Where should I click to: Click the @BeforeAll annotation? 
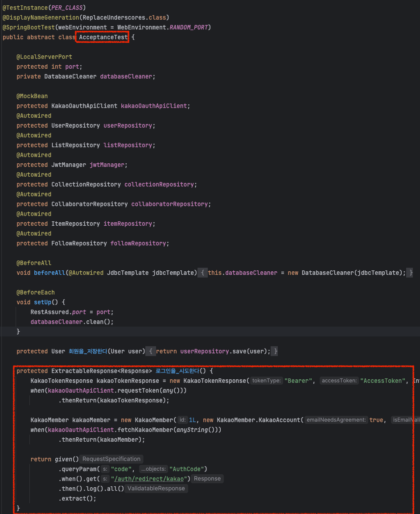pos(34,263)
